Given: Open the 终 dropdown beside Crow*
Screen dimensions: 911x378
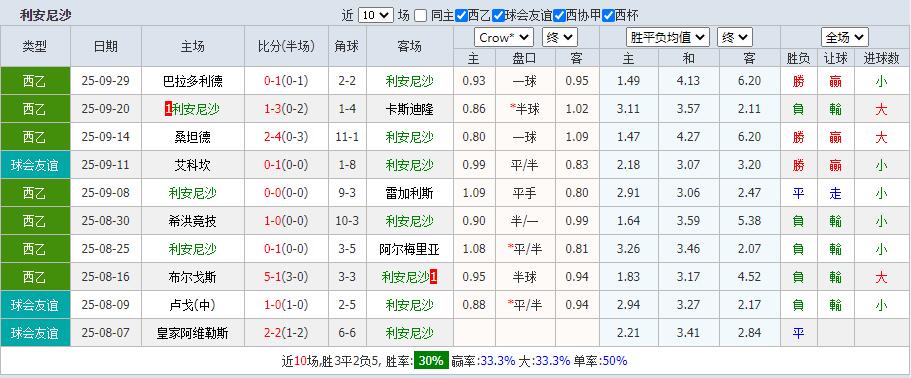Looking at the screenshot, I should (x=560, y=38).
